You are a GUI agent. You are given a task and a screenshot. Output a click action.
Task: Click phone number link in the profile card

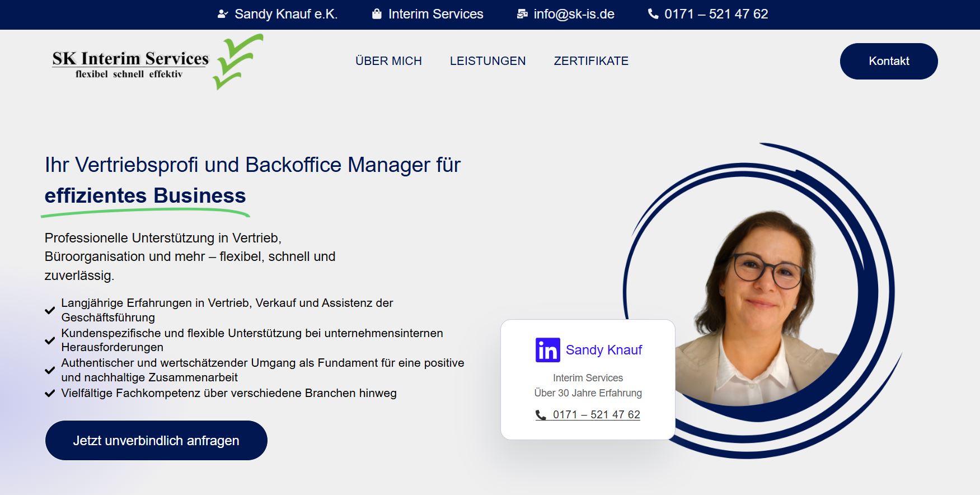596,415
